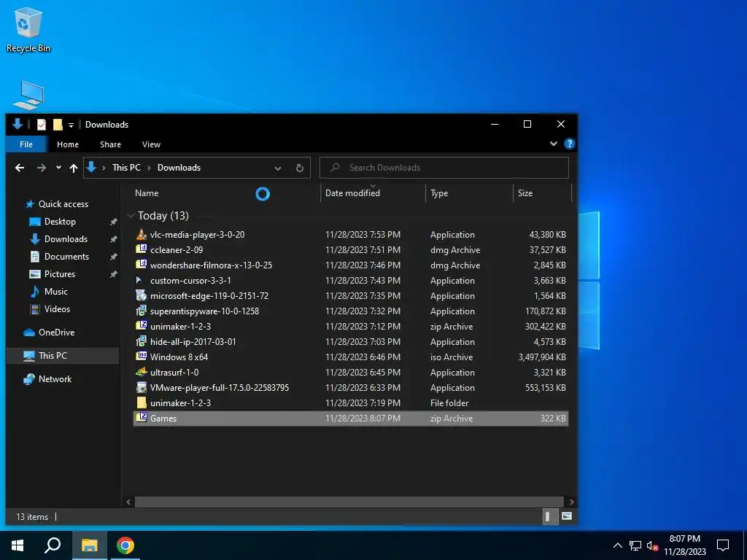Click the File Explorer taskbar icon
Image resolution: width=747 pixels, height=560 pixels.
click(x=89, y=545)
